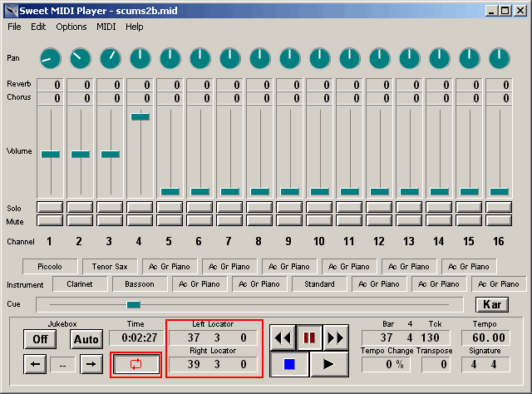Click the pan knob for channel 1

point(51,58)
